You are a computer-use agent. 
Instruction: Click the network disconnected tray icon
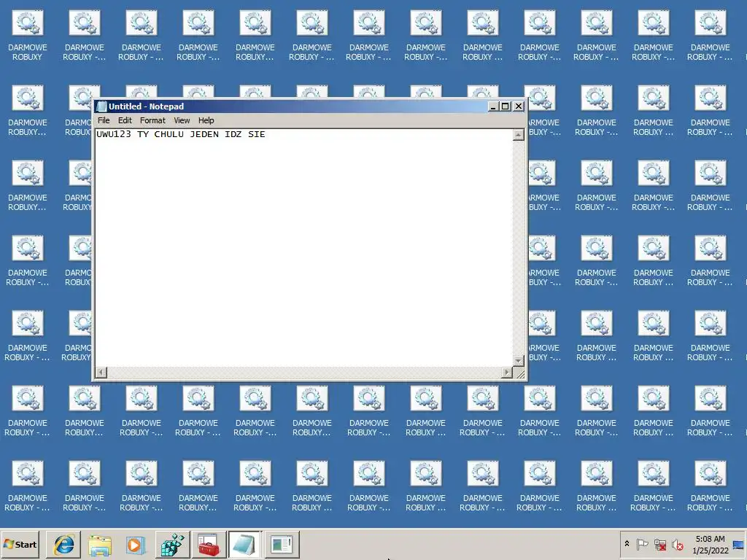pyautogui.click(x=659, y=544)
